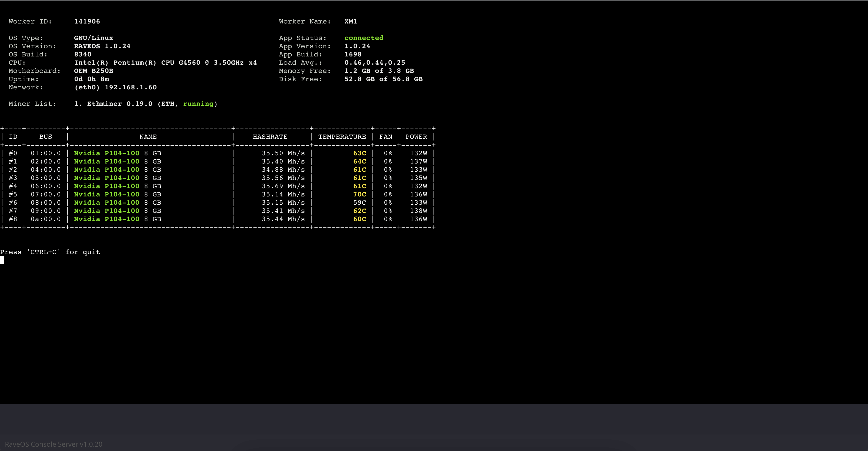Click GPU #2 hashrate 34.88 Mh/s

[x=283, y=170]
